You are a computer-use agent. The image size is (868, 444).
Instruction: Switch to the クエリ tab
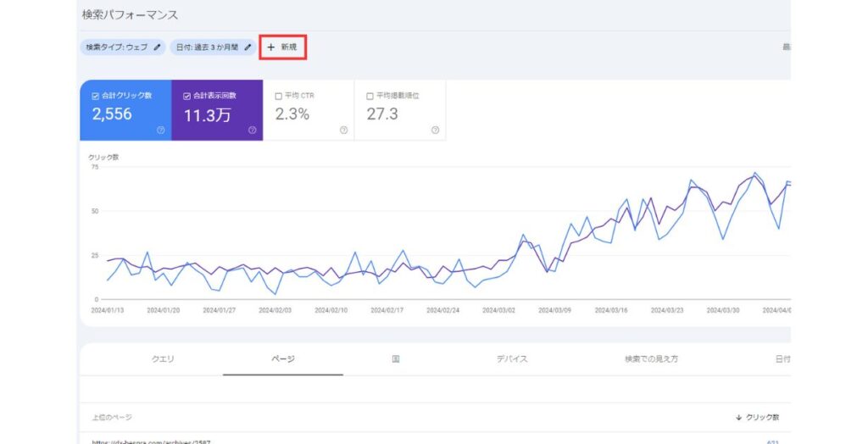pyautogui.click(x=163, y=359)
